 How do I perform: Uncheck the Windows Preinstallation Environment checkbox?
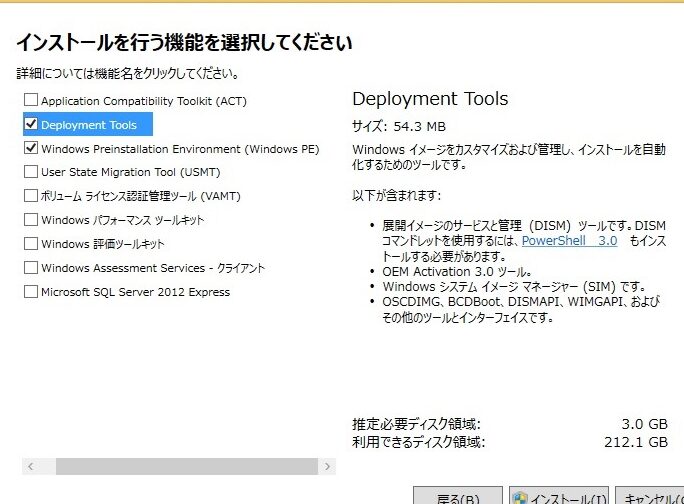(31, 149)
